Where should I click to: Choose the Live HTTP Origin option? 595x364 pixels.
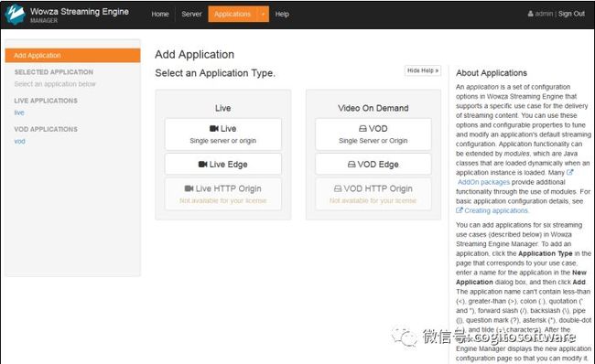223,194
